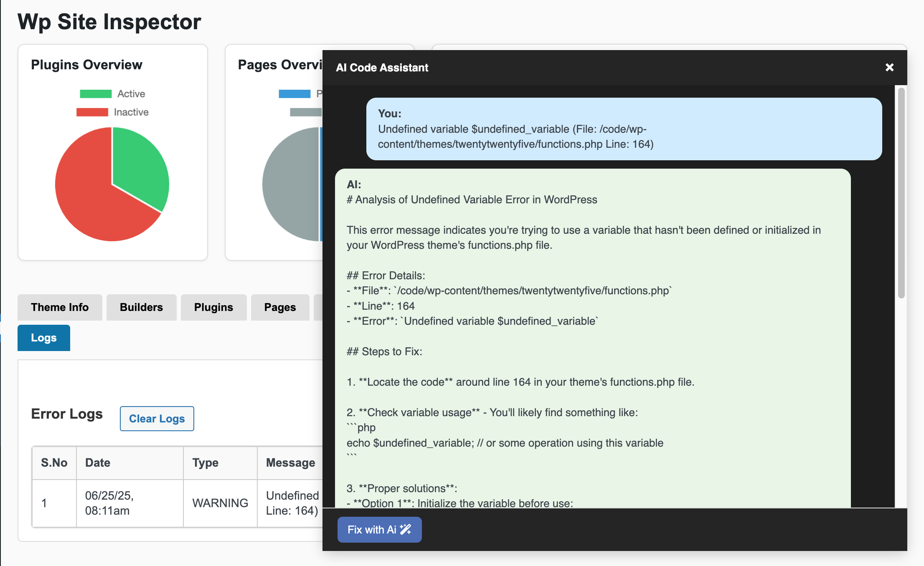Viewport: 924px width, 566px height.
Task: Click the '## Error Details:' line
Action: tap(386, 275)
